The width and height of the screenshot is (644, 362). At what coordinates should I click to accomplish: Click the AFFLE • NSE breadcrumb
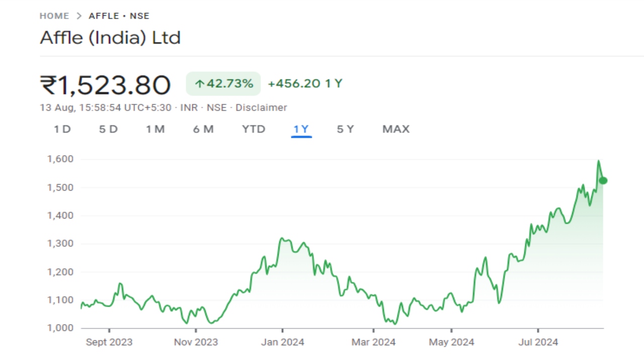click(119, 16)
